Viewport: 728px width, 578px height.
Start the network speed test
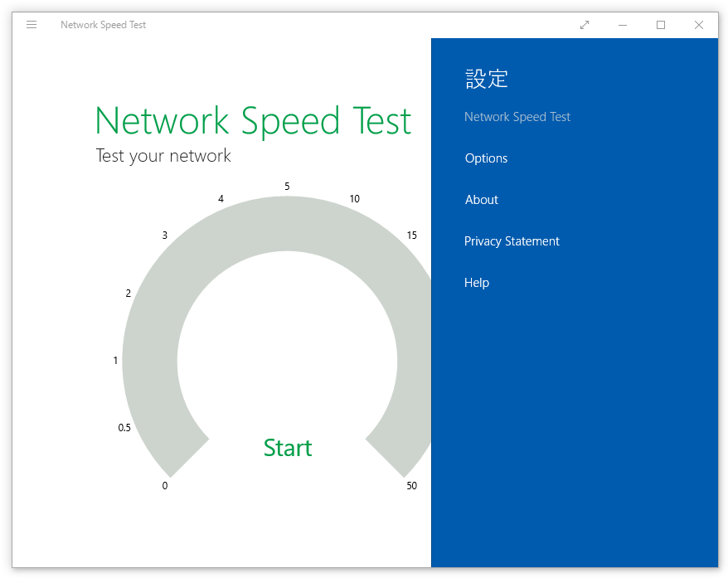click(x=288, y=448)
